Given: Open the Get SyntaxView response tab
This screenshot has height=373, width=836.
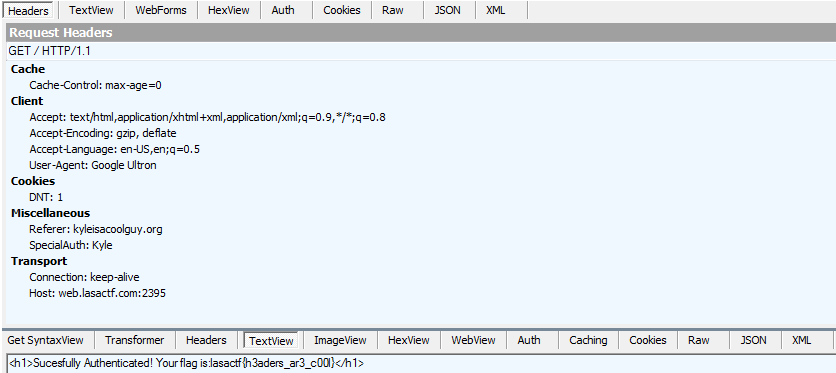Looking at the screenshot, I should coord(45,340).
